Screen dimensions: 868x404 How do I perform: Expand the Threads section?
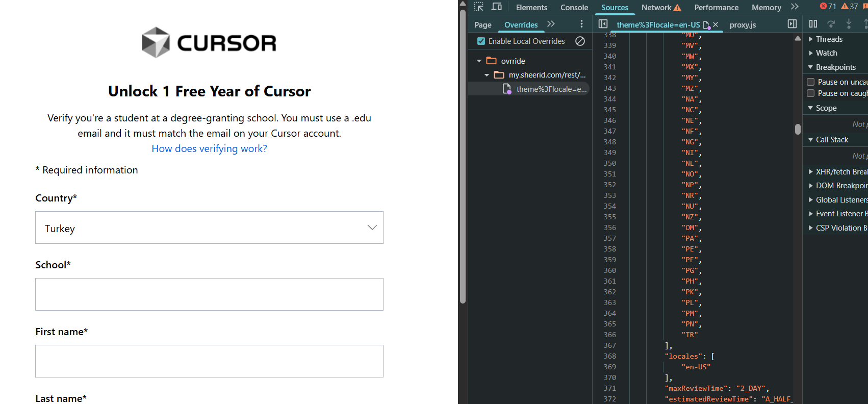tap(811, 39)
